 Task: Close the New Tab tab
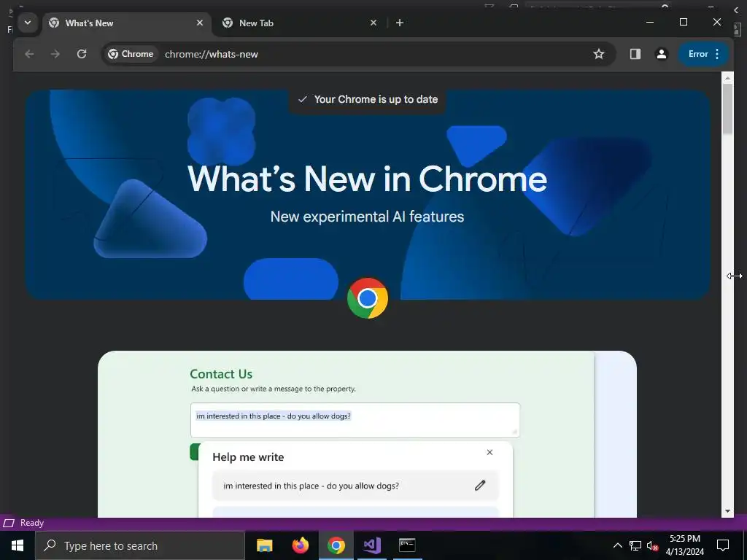tap(373, 23)
